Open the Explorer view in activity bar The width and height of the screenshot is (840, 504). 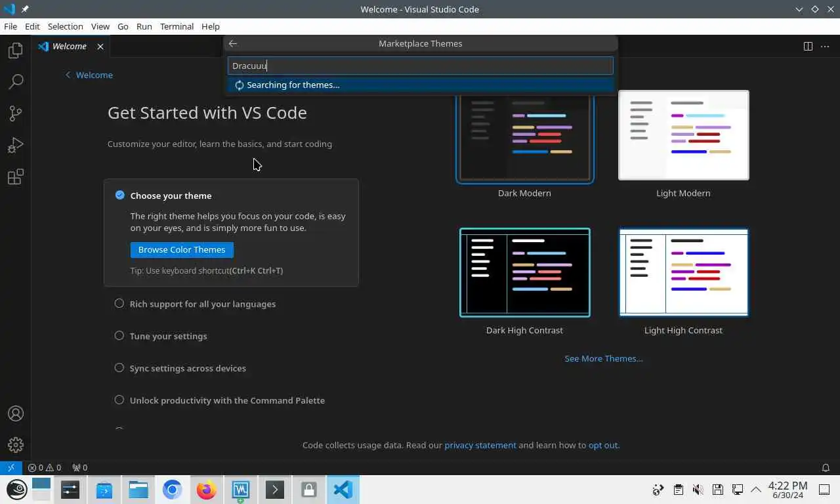tap(16, 51)
